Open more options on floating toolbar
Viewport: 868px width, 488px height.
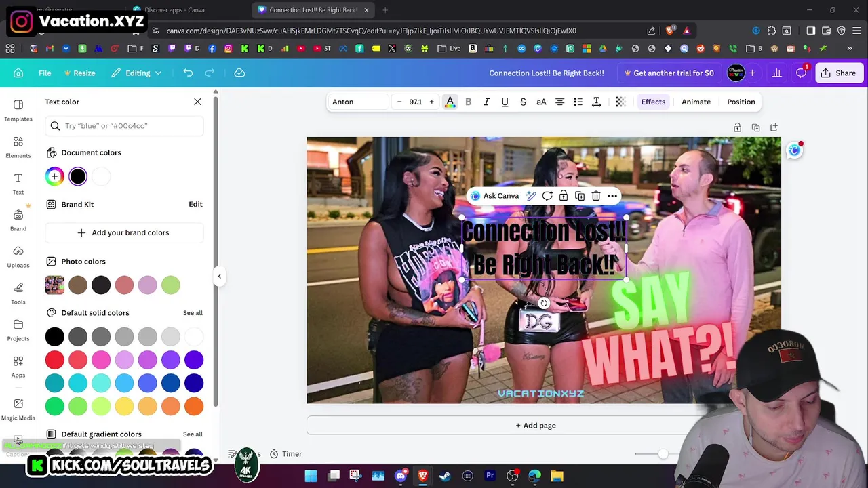tap(612, 196)
